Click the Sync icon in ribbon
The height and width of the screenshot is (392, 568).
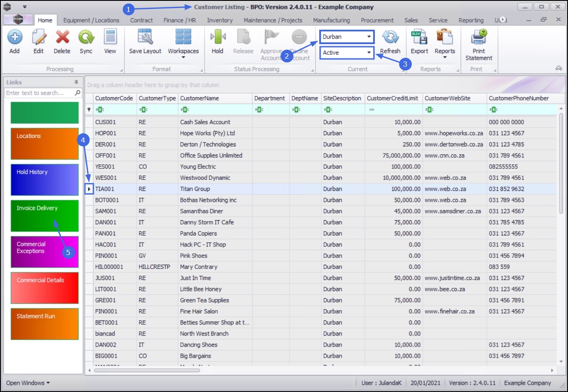tap(86, 38)
